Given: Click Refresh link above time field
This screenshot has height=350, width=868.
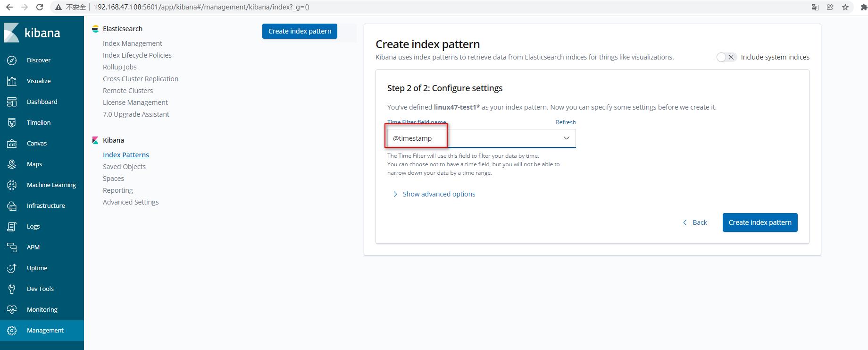Looking at the screenshot, I should pyautogui.click(x=566, y=122).
